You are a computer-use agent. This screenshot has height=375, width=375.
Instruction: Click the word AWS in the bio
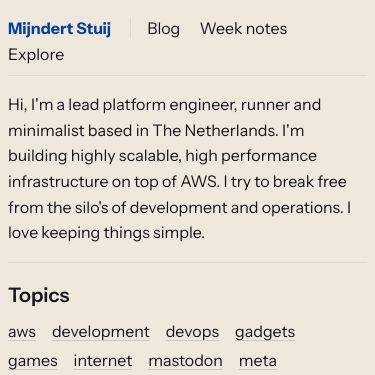click(x=200, y=182)
